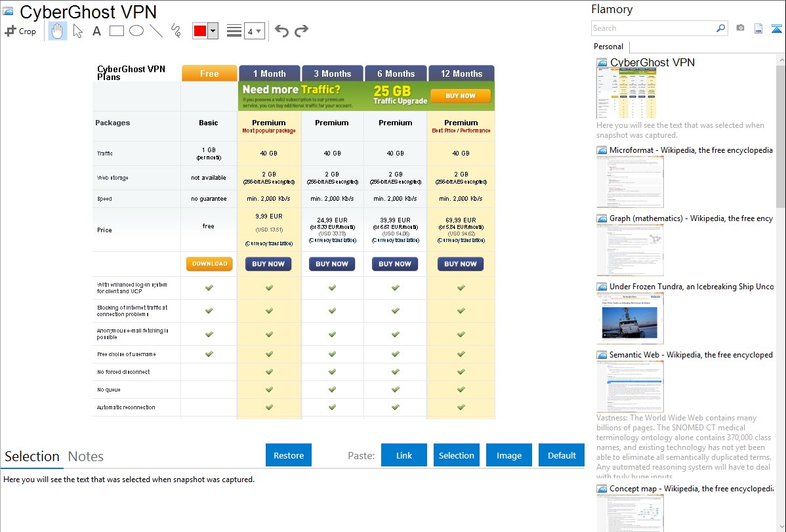Open the Graph (mathematics) snapshot thumbnail

[x=630, y=250]
